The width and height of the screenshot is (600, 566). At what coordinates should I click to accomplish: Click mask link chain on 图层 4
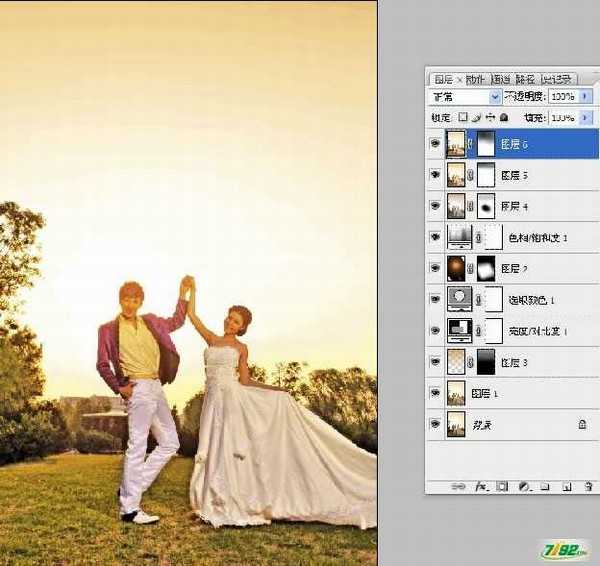click(471, 206)
